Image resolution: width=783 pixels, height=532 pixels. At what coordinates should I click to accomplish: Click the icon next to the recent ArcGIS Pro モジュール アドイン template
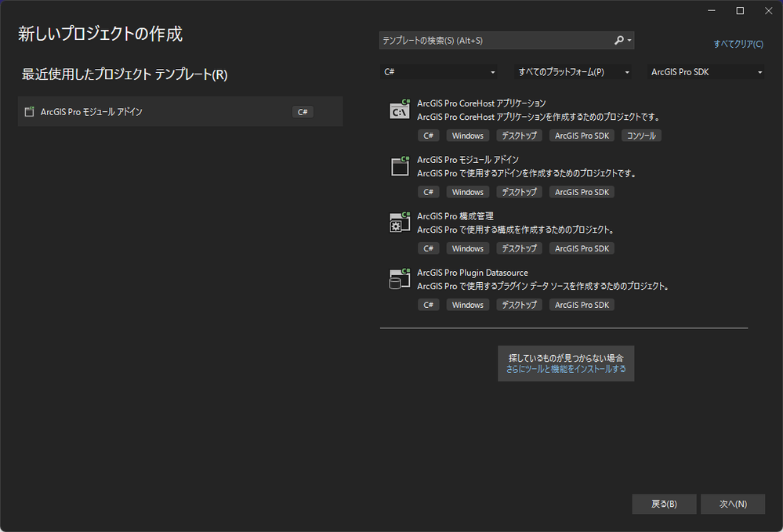28,111
